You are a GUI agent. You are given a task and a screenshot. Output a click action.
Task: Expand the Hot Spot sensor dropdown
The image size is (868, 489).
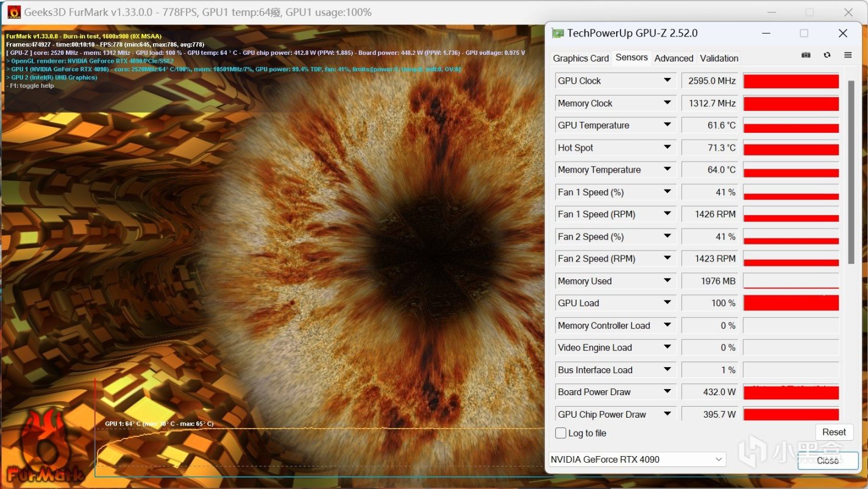pyautogui.click(x=667, y=148)
